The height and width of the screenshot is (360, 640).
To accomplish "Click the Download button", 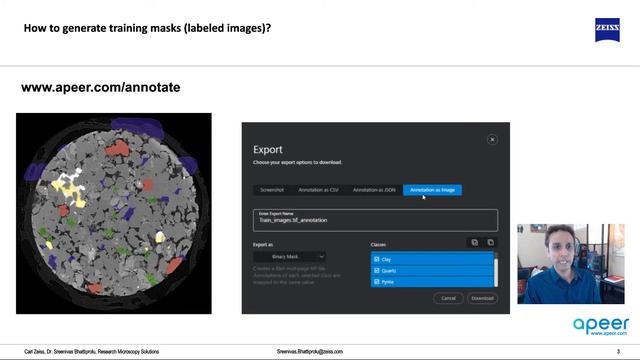I will [x=482, y=298].
